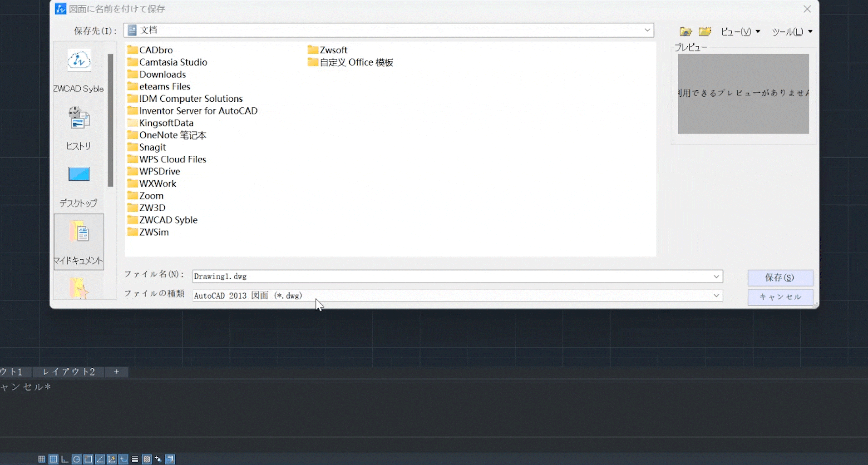Toggle object snap in status bar
868x465 pixels.
click(89, 459)
